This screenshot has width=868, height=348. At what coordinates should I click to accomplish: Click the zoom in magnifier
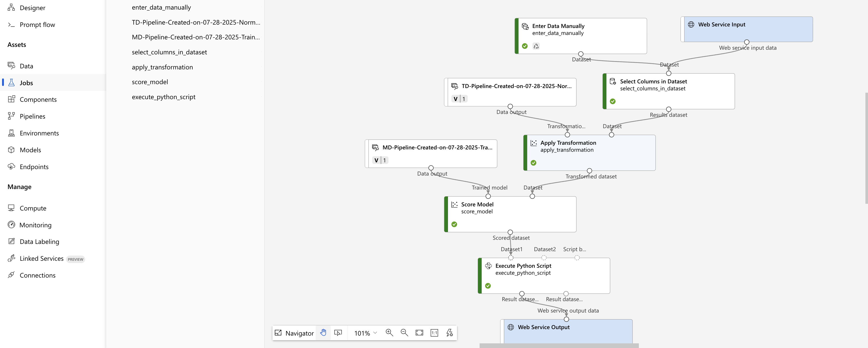[x=389, y=333]
